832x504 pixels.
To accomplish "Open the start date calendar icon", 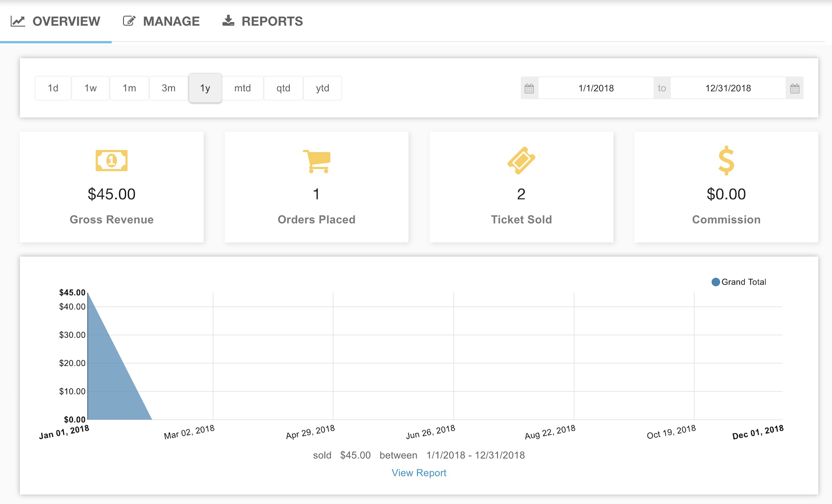I will pyautogui.click(x=529, y=88).
